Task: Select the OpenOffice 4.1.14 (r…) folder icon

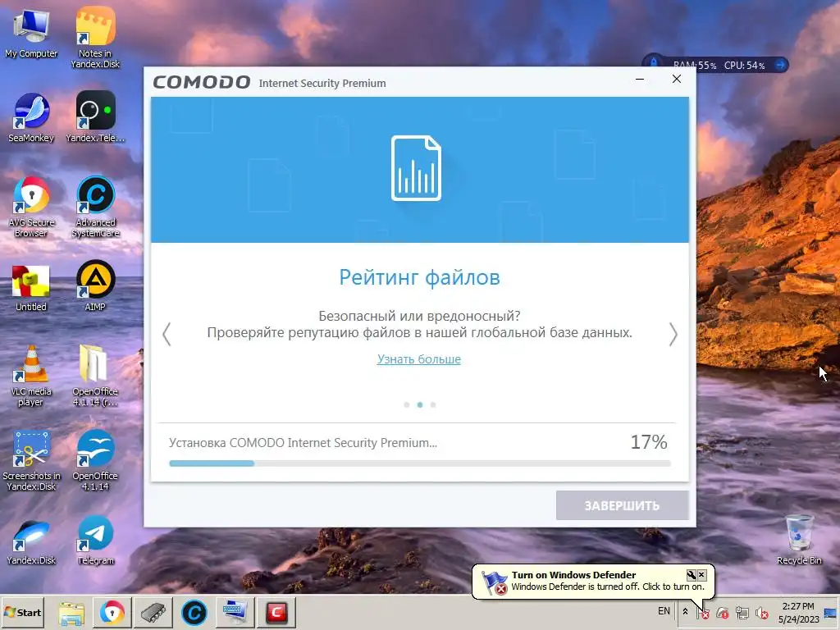Action: tap(95, 376)
